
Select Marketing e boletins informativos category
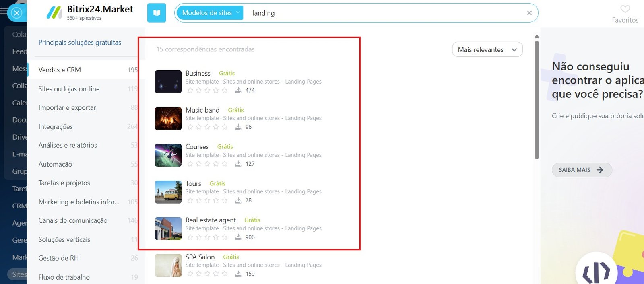tap(86, 202)
